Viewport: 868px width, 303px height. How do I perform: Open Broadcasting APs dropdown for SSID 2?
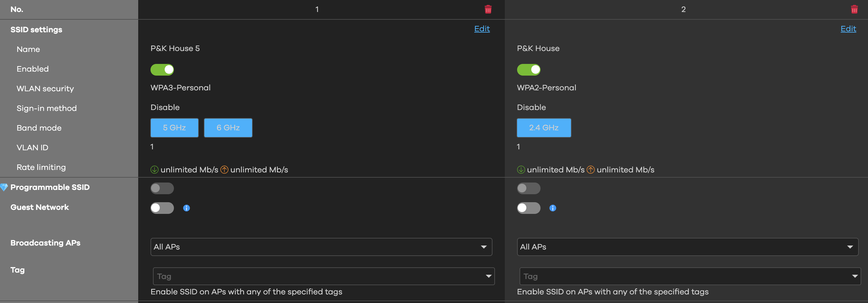click(x=687, y=247)
